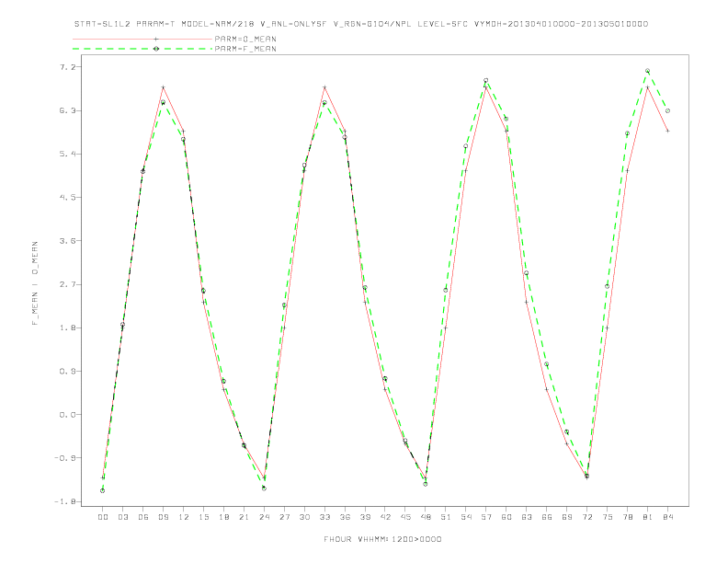Select the 12 forecast hour tick label
The width and height of the screenshot is (728, 563).
point(184,517)
